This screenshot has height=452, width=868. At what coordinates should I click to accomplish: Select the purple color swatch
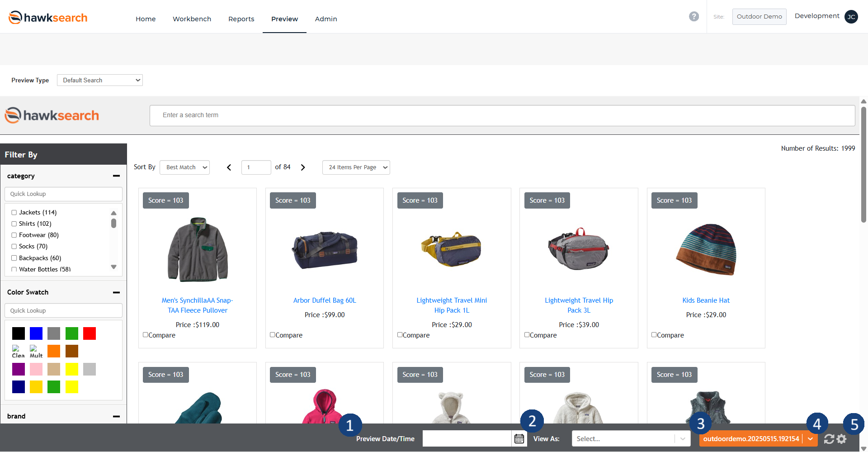coord(19,369)
